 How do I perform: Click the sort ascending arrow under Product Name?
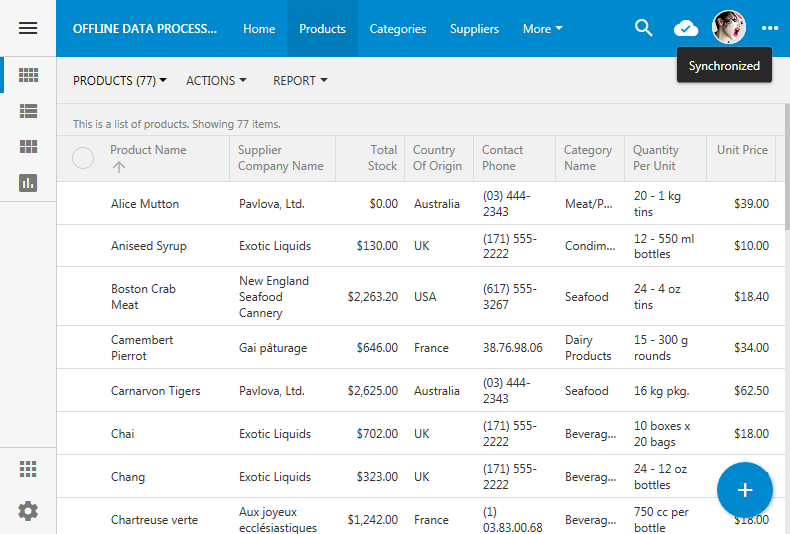point(119,167)
